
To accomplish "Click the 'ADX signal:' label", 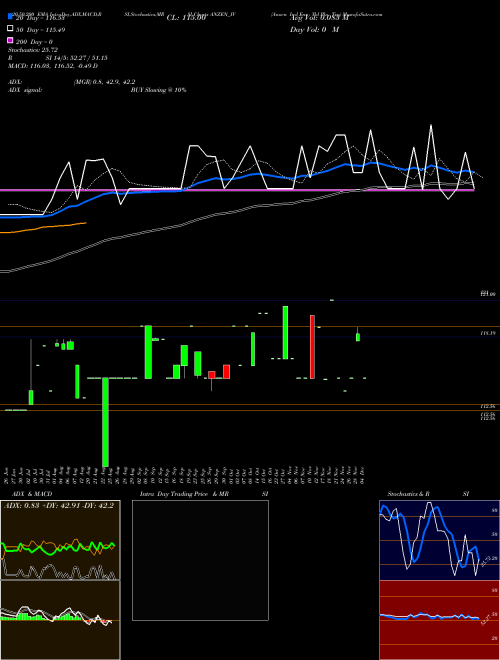I will (x=25, y=90).
